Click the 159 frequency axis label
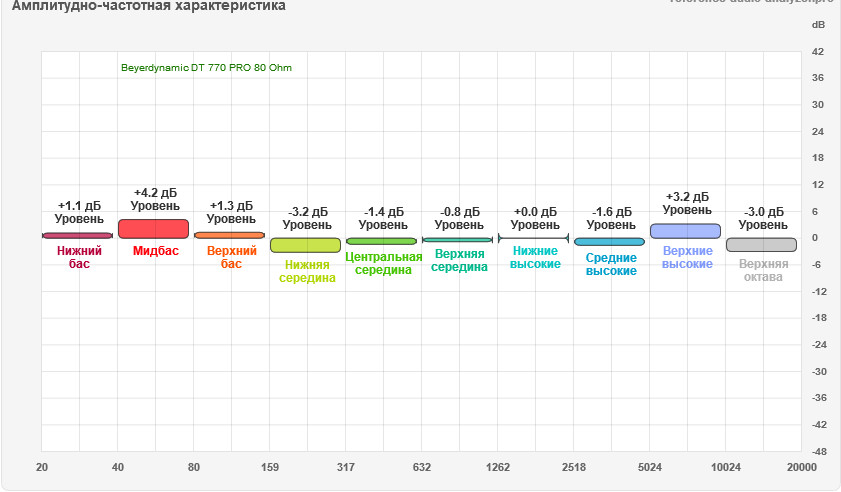The width and height of the screenshot is (841, 492). point(270,467)
